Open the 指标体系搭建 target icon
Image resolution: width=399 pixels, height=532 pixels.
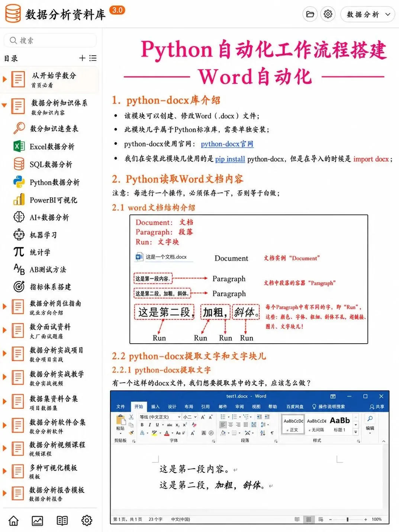(x=19, y=286)
